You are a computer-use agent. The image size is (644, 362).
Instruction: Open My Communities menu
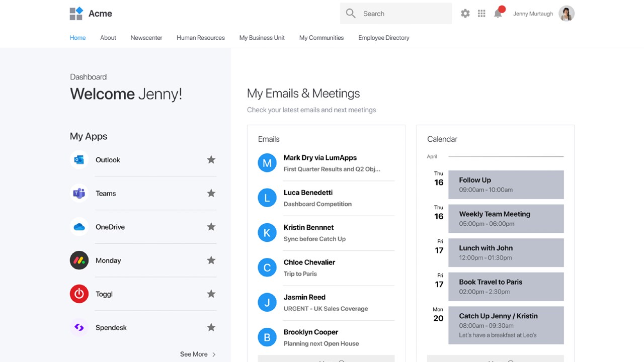click(321, 38)
